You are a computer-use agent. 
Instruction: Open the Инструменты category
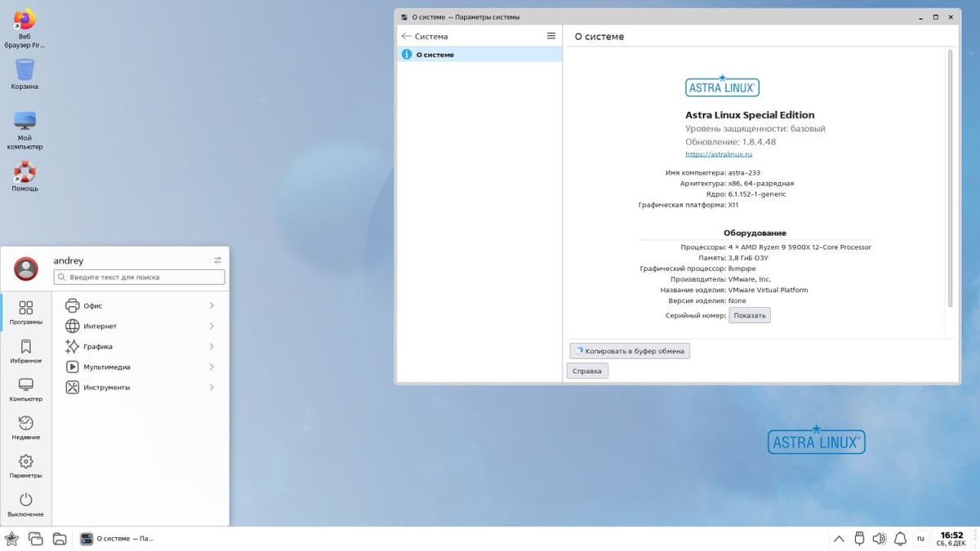pyautogui.click(x=140, y=387)
